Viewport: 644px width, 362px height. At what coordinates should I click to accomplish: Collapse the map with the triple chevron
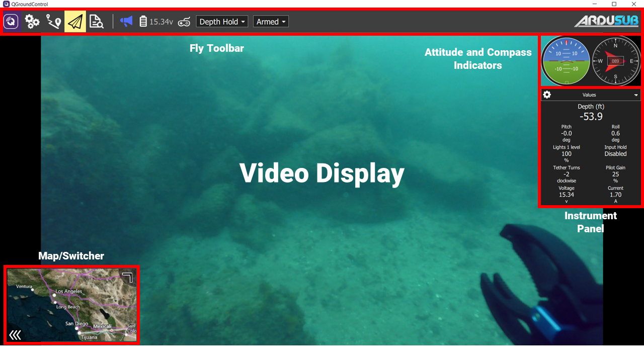pos(15,335)
